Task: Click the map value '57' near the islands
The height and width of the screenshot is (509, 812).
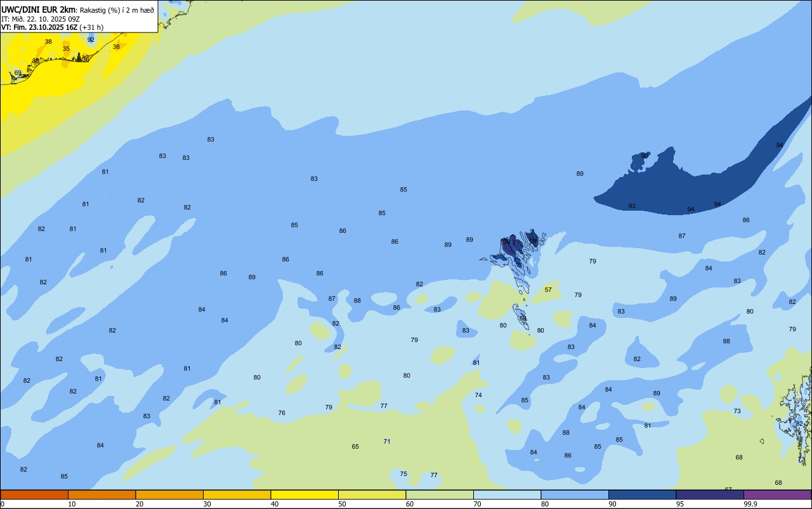Action: pyautogui.click(x=548, y=289)
